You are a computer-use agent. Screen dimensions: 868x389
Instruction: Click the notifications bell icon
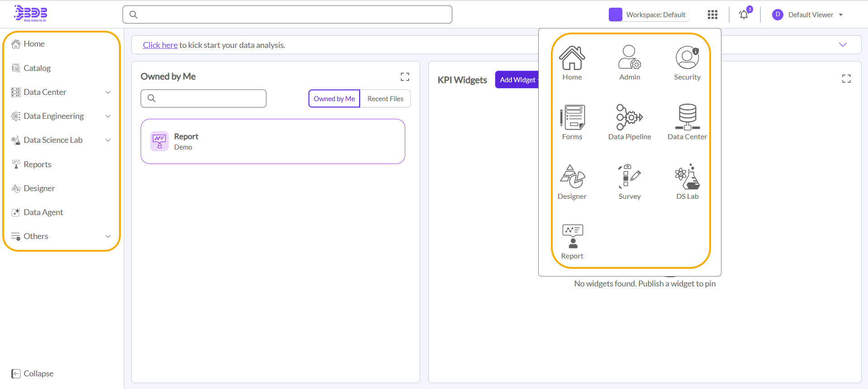[743, 15]
